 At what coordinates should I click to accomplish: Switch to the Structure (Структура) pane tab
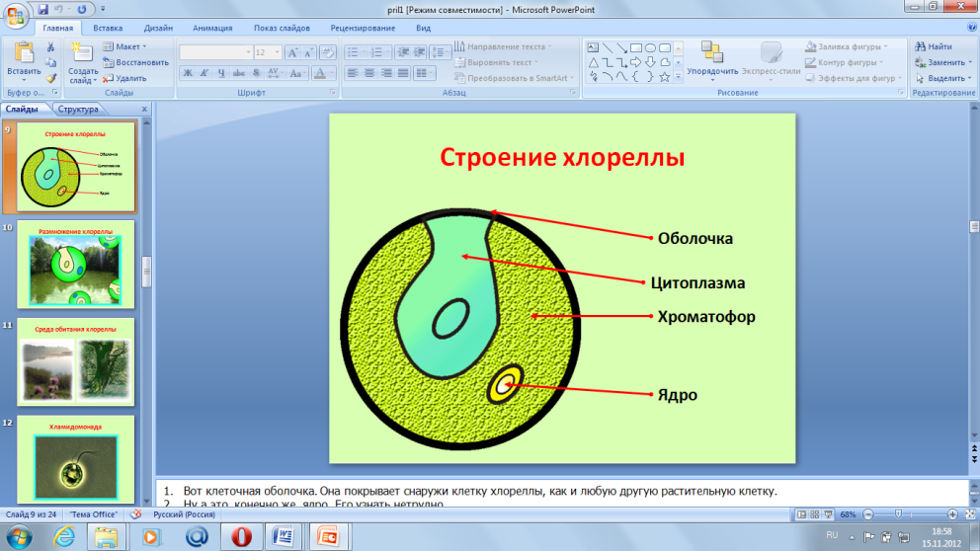pos(79,110)
